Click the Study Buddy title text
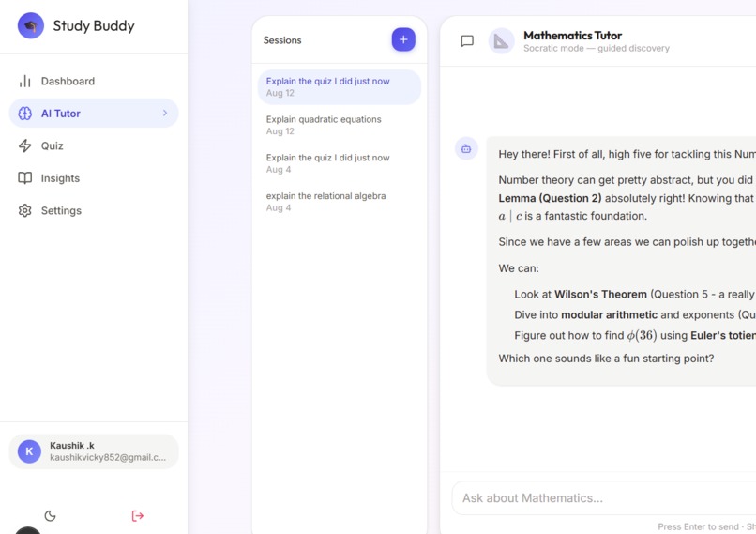This screenshot has width=756, height=534. coord(94,25)
